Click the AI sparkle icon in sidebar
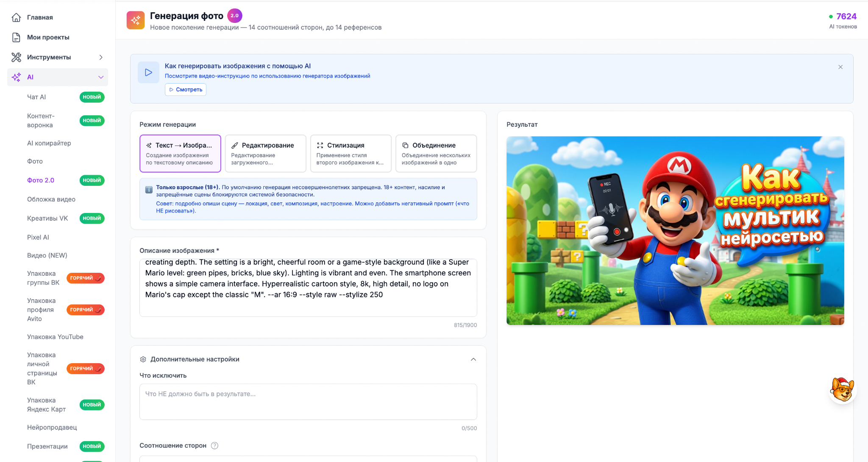This screenshot has height=462, width=868. click(16, 77)
